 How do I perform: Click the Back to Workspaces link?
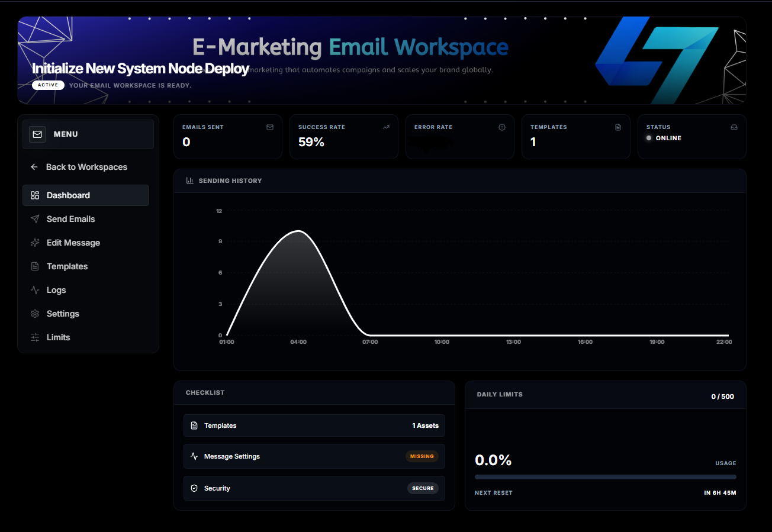click(x=86, y=167)
